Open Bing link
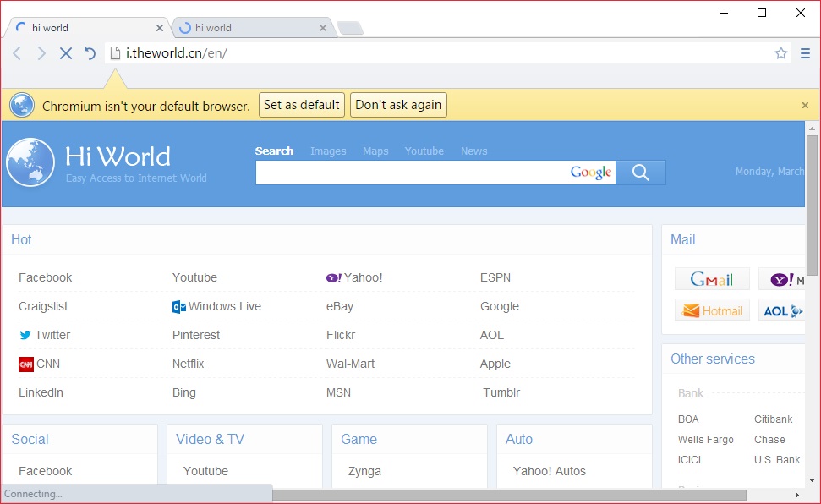The image size is (821, 504). pyautogui.click(x=184, y=393)
